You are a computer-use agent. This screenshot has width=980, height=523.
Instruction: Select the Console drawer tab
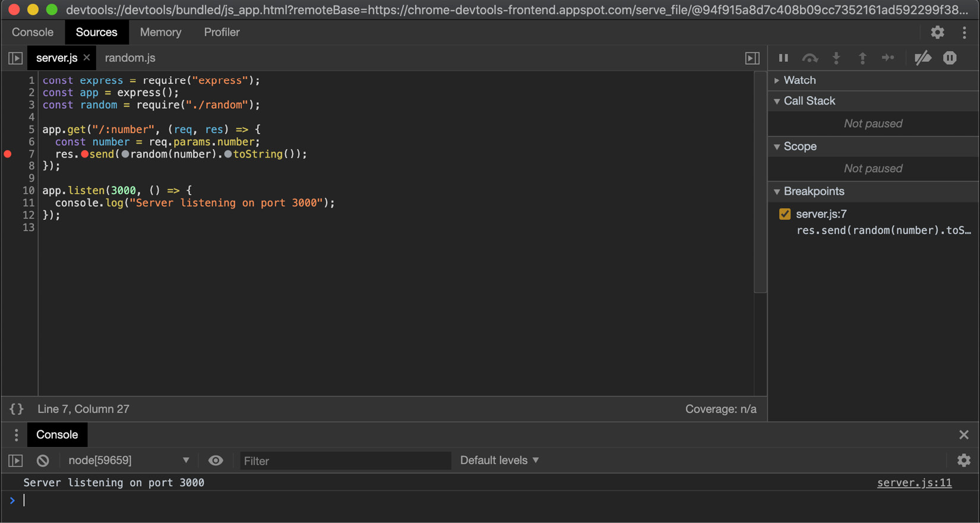[57, 434]
